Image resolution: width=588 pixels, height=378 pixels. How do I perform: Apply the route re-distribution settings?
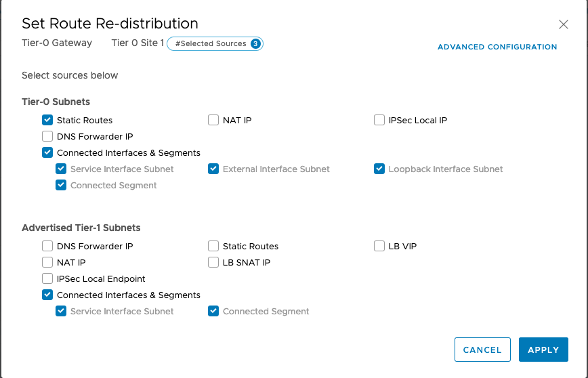[543, 350]
